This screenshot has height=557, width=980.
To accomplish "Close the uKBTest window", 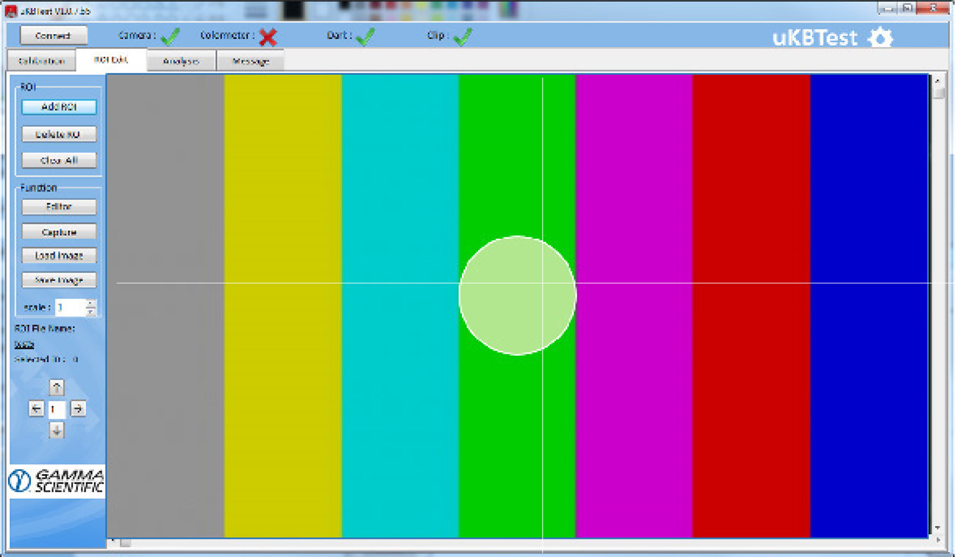I will click(x=933, y=8).
